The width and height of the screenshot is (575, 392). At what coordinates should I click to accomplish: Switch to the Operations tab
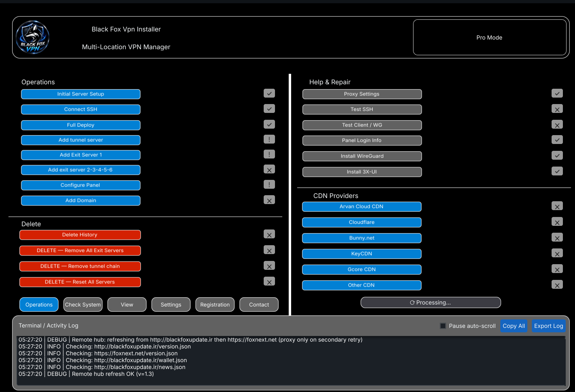[39, 304]
